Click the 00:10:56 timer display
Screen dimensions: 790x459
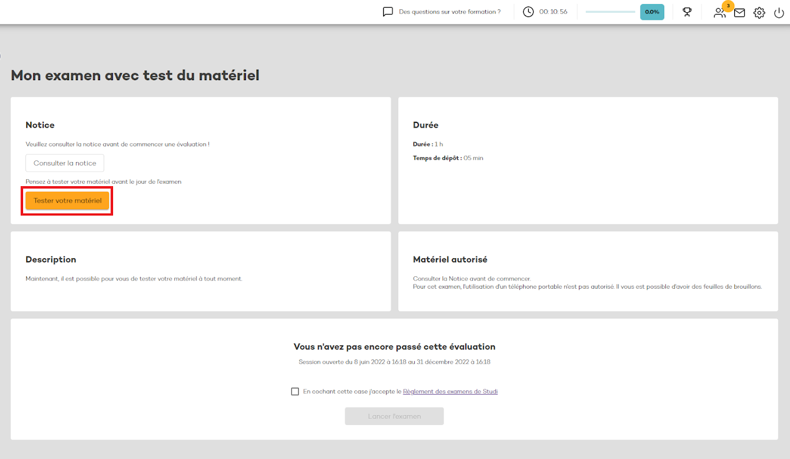[x=553, y=12]
